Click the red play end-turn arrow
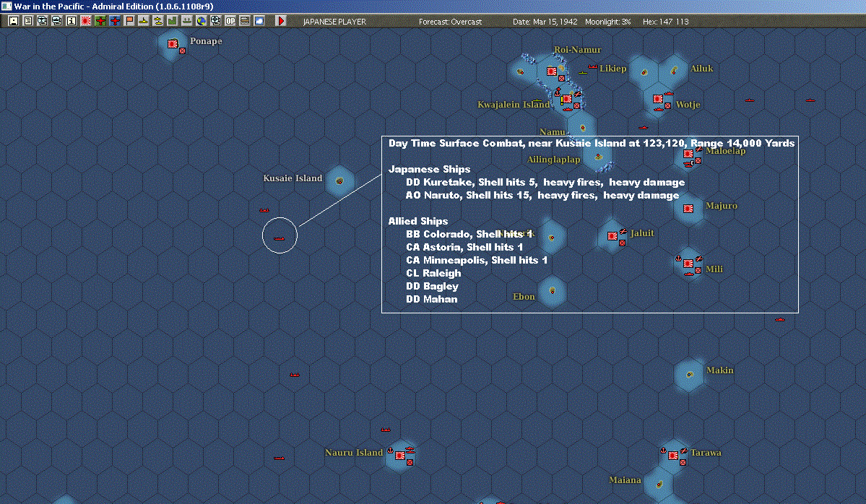 (x=280, y=21)
